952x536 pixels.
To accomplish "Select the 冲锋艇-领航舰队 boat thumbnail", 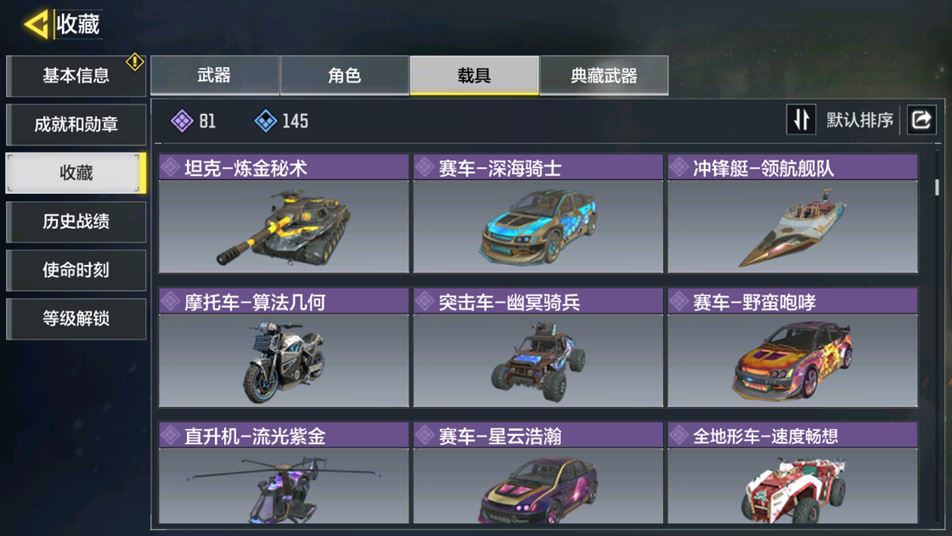I will 792,226.
